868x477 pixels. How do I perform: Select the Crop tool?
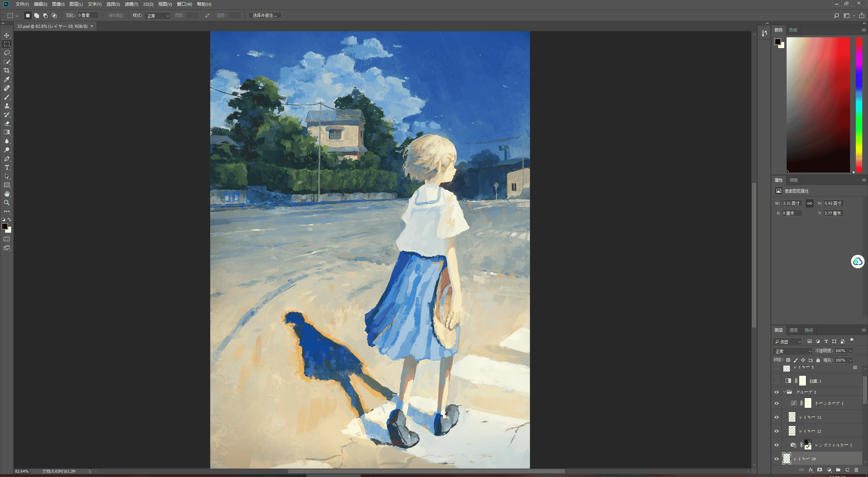point(7,70)
